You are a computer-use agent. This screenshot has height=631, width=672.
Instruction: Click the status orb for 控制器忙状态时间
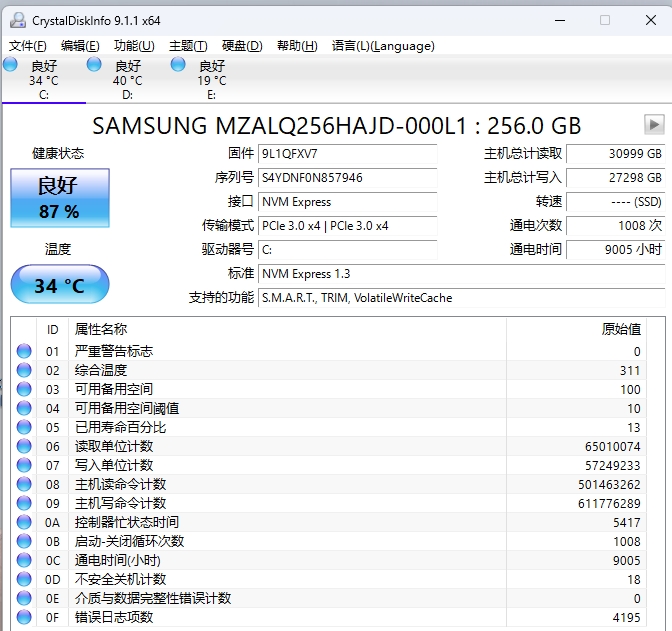coord(24,522)
